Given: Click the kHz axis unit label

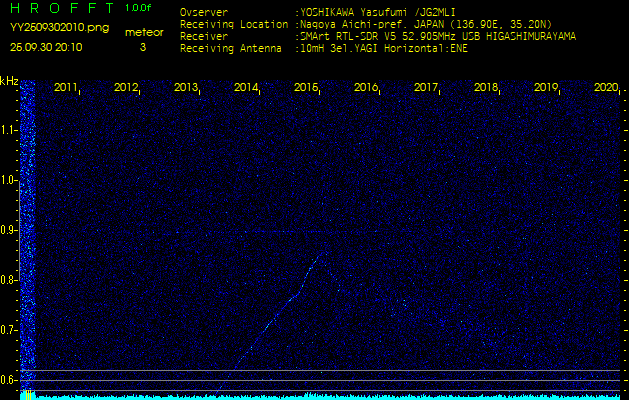Looking at the screenshot, I should pyautogui.click(x=9, y=81).
